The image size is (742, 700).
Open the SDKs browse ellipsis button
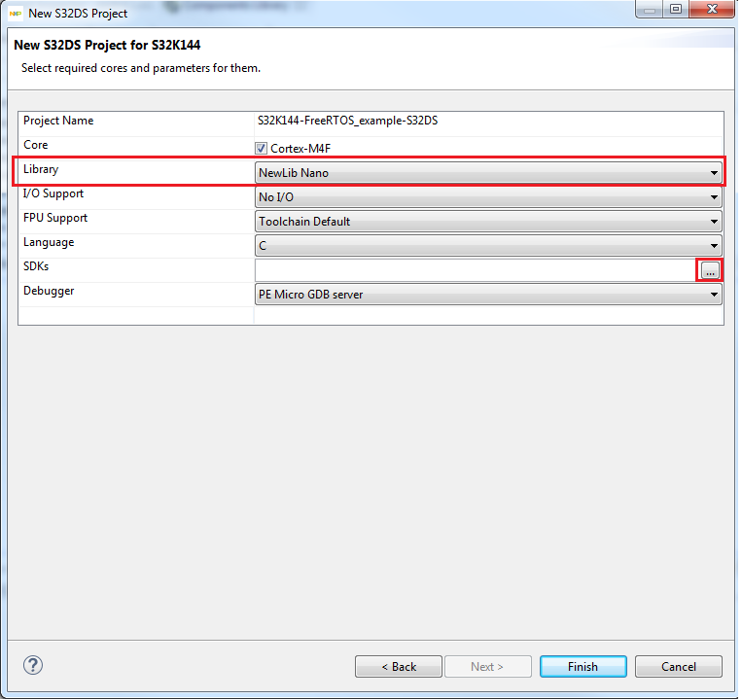(710, 270)
